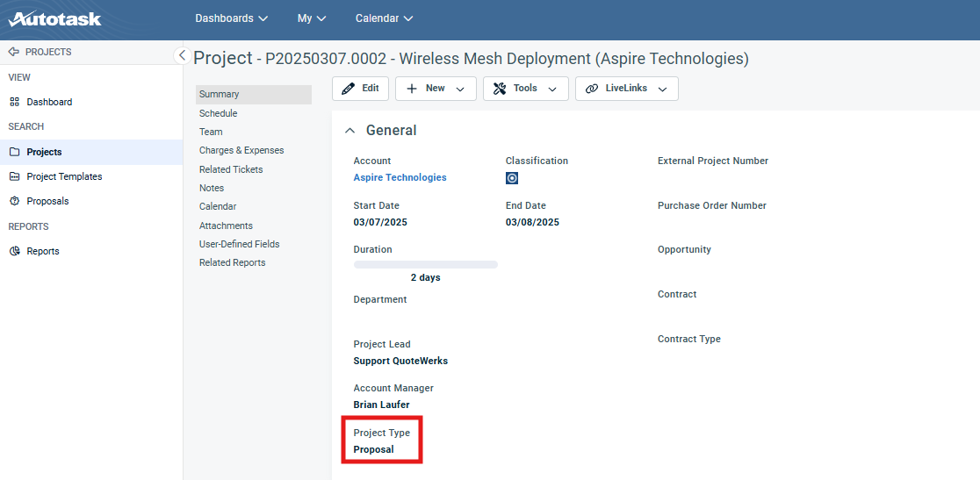Open the My top menu

point(312,18)
